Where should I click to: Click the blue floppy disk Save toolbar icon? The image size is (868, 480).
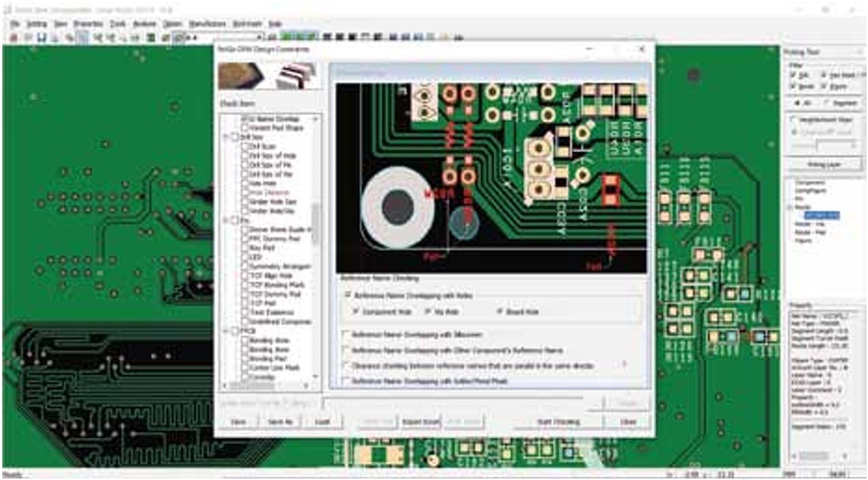click(x=42, y=37)
